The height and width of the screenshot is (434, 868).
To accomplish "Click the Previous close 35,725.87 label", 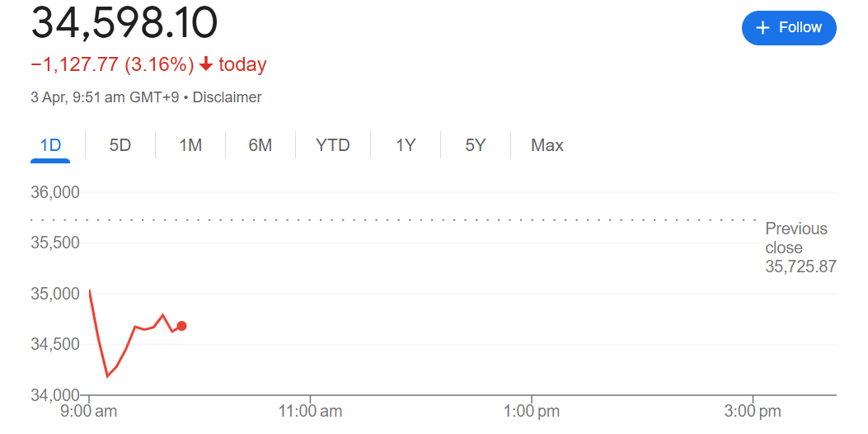I will (x=800, y=248).
